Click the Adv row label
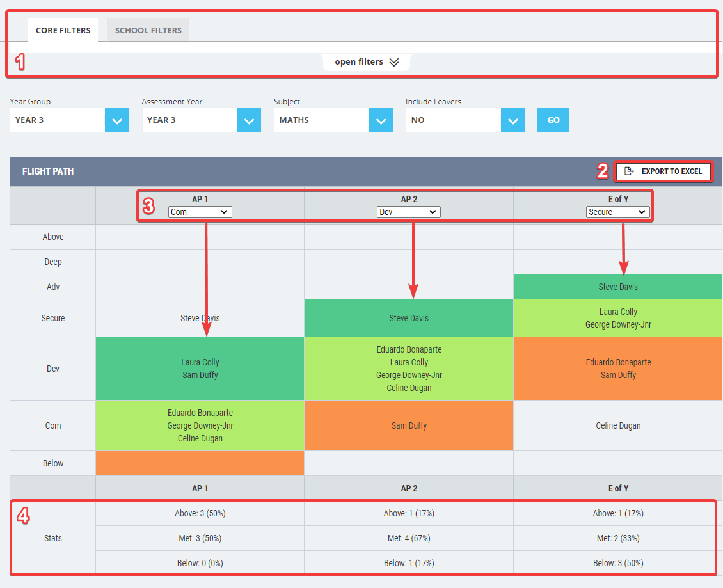The image size is (723, 588). [53, 287]
